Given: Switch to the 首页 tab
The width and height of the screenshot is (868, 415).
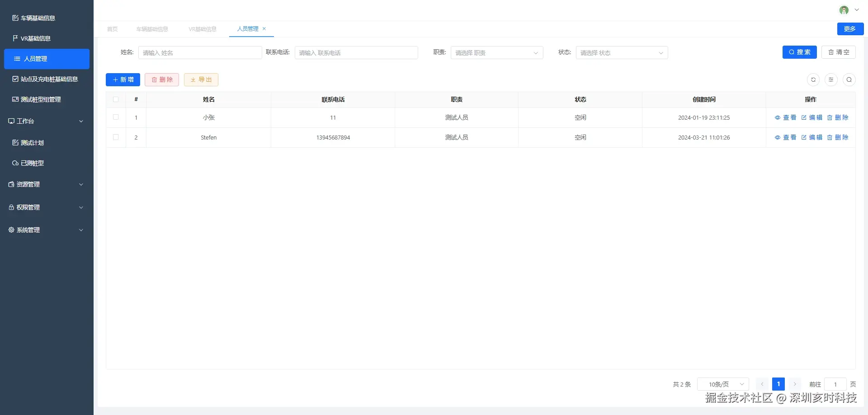Looking at the screenshot, I should (113, 29).
